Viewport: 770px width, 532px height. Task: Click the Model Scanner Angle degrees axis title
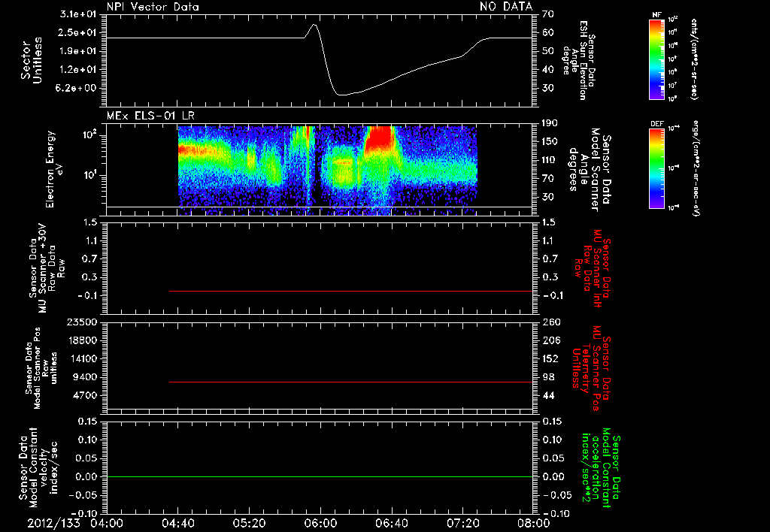pyautogui.click(x=590, y=169)
